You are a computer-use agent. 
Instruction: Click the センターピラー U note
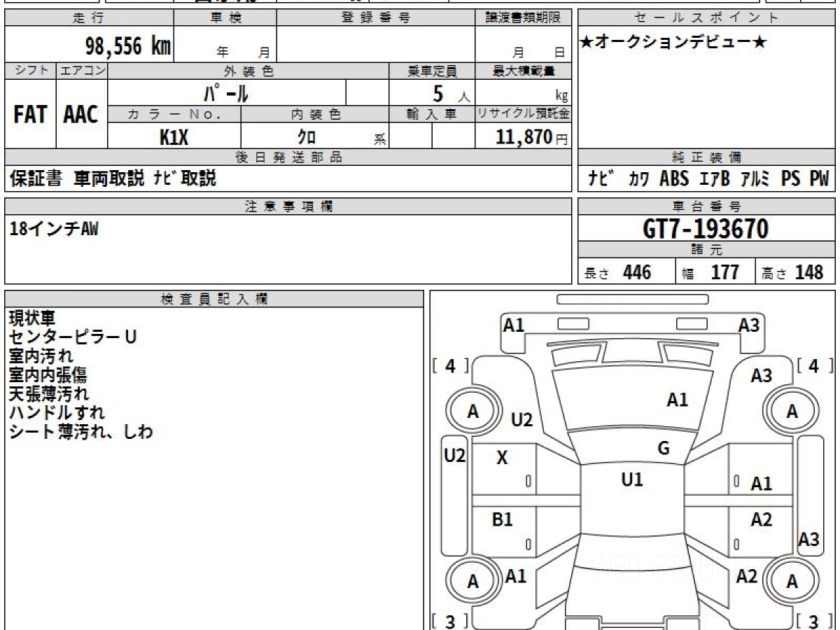(x=73, y=337)
